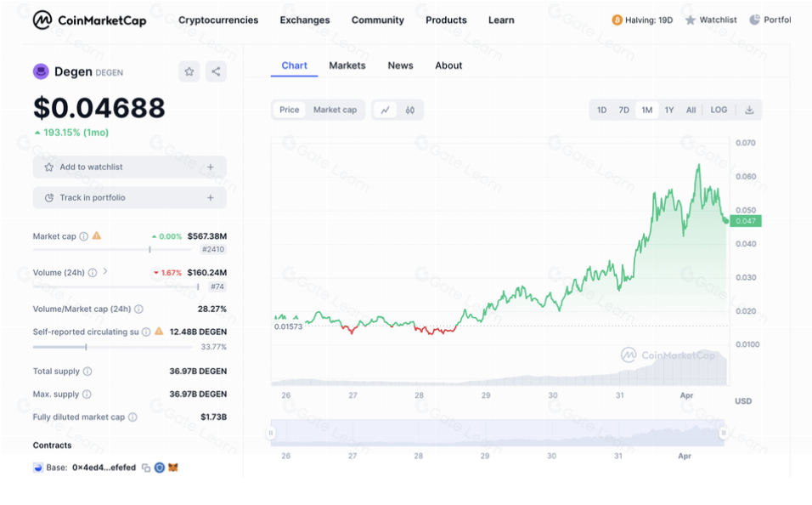Star Degen as a favorite
Viewport: 812px width, 505px height.
click(189, 71)
